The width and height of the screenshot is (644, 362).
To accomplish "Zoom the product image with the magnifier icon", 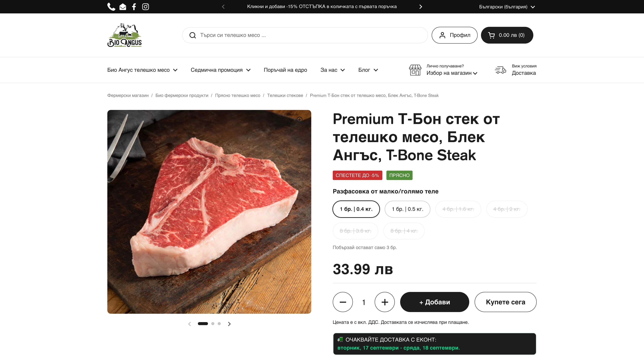I will (x=300, y=120).
